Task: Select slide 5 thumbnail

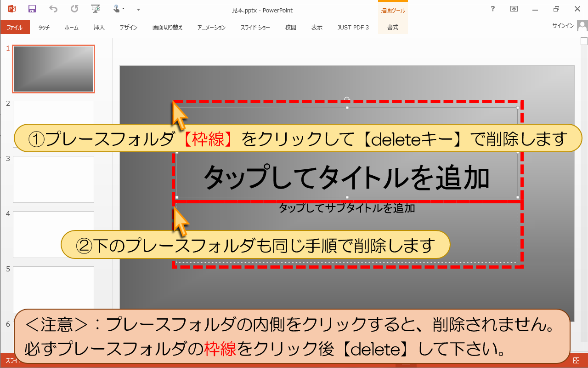Action: tap(53, 290)
